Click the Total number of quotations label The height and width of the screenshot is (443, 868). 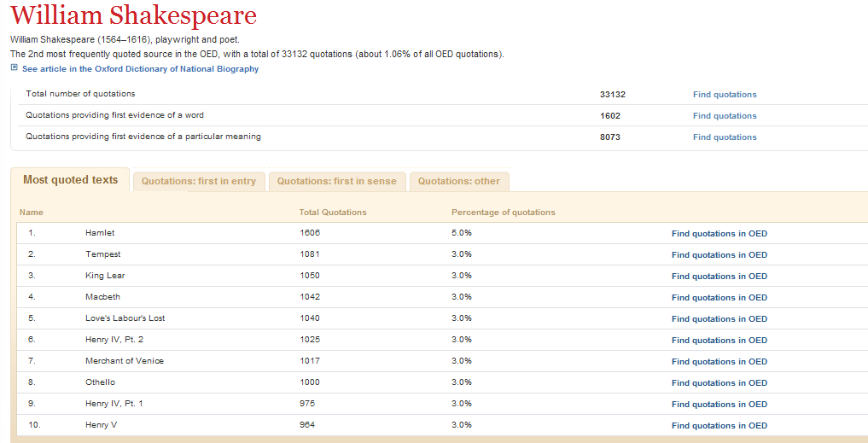click(x=80, y=94)
